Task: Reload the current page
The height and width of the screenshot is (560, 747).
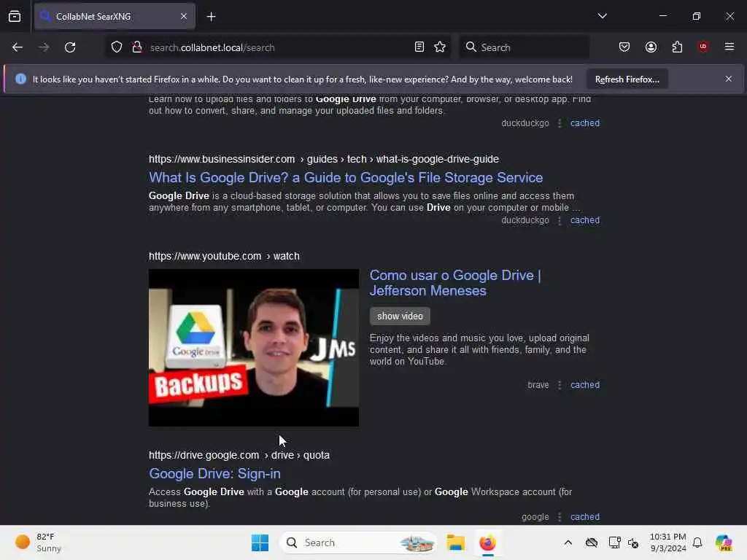Action: coord(70,47)
